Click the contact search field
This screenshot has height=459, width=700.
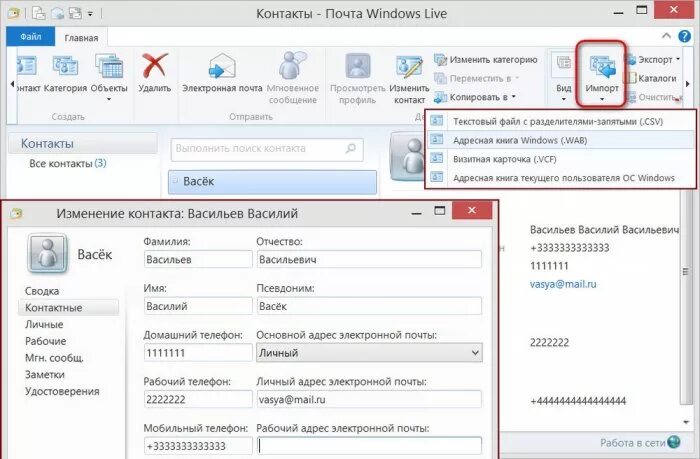(x=267, y=149)
